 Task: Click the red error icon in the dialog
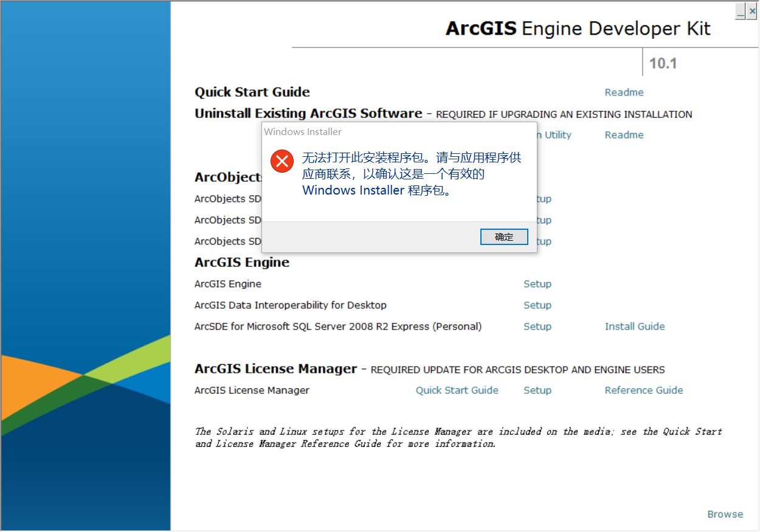click(x=282, y=161)
